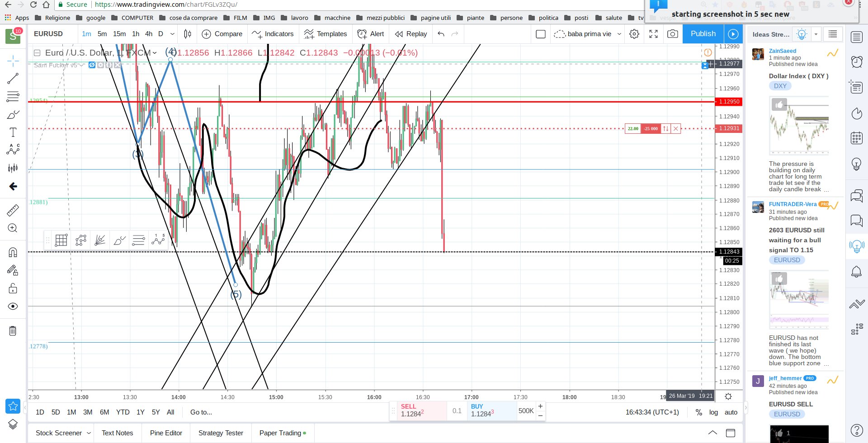
Task: Open the Dollar Index idea chart thumbnail
Action: (x=799, y=126)
